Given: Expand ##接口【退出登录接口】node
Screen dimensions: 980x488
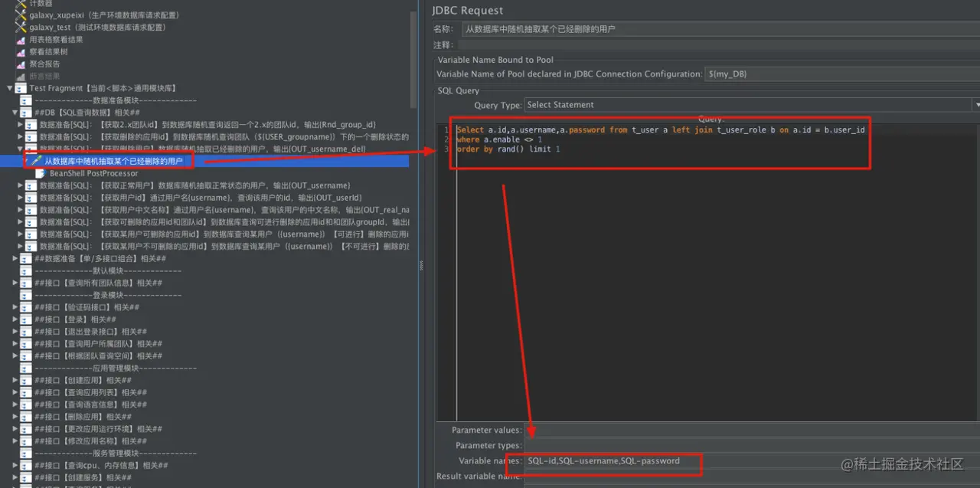Looking at the screenshot, I should point(15,332).
